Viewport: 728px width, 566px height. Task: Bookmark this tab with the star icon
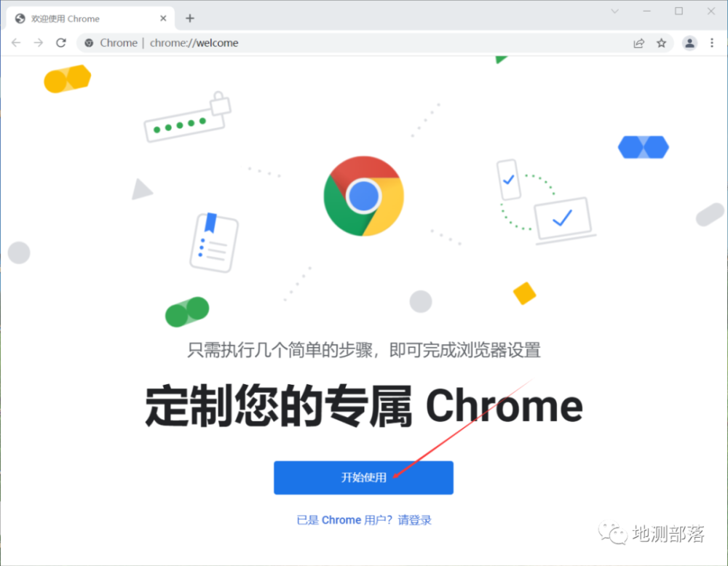(x=661, y=43)
